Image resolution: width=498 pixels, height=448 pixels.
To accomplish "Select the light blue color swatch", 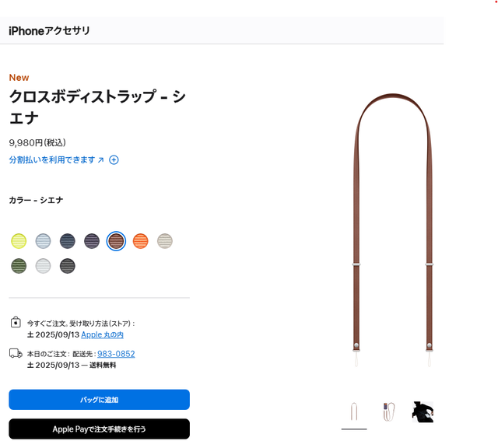I will (x=44, y=241).
